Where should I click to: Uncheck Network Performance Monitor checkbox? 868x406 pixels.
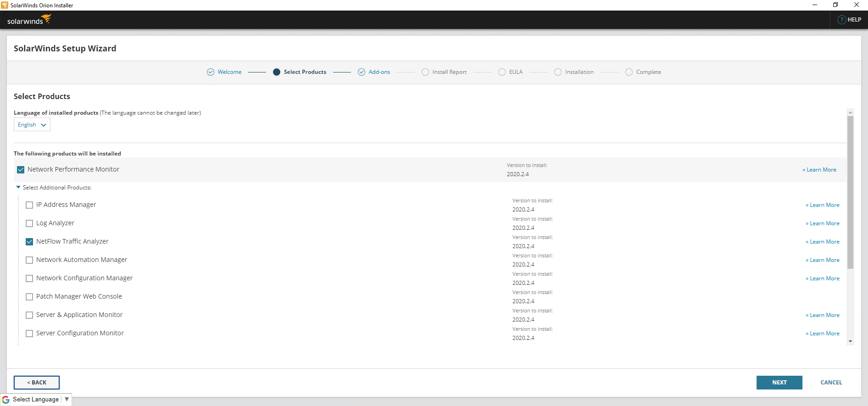click(21, 170)
